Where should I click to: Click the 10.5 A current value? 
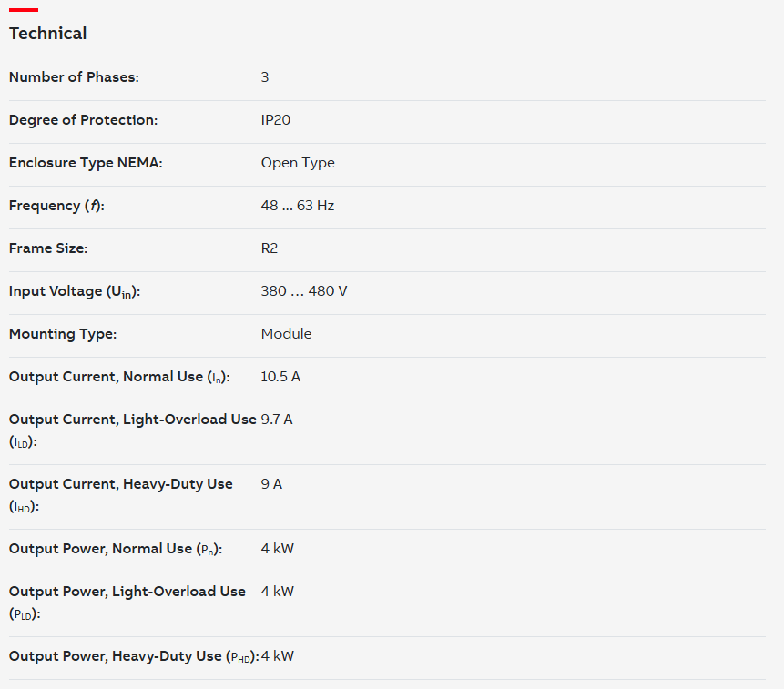coord(280,377)
